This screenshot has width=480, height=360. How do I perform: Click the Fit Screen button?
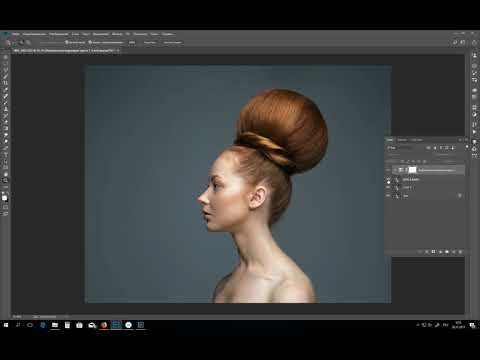(150, 42)
